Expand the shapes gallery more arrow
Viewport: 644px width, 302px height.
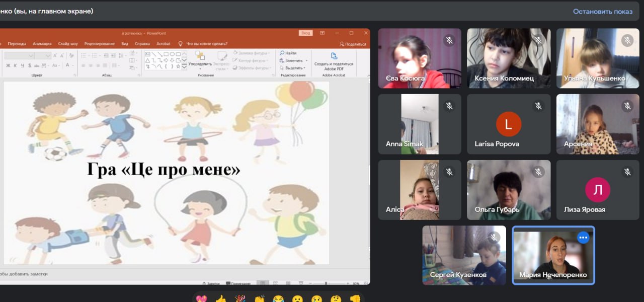(184, 66)
